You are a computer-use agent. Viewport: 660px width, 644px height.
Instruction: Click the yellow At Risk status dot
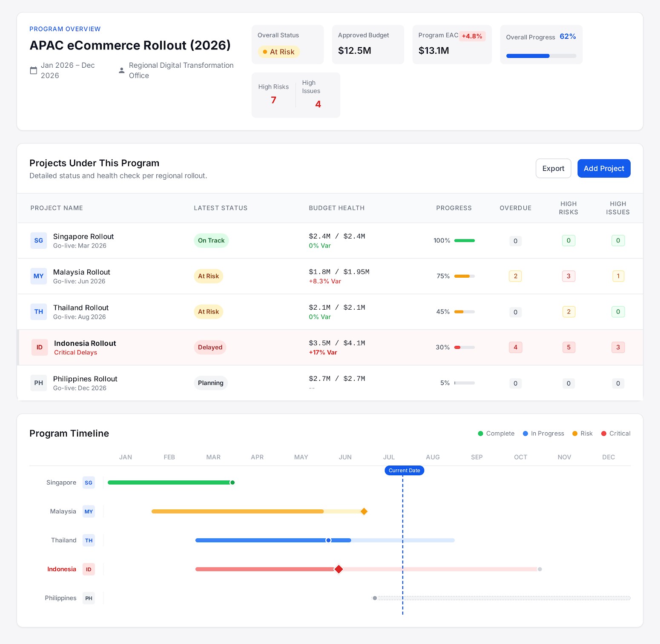pos(264,52)
